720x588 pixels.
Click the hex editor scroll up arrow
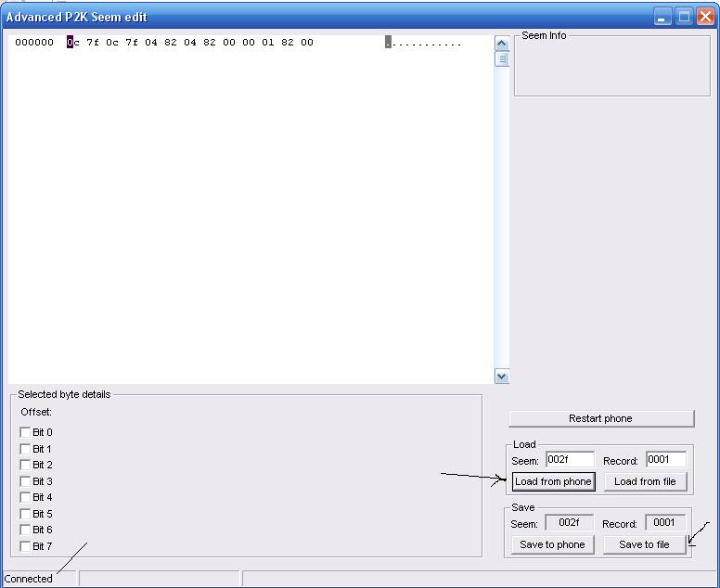point(502,45)
